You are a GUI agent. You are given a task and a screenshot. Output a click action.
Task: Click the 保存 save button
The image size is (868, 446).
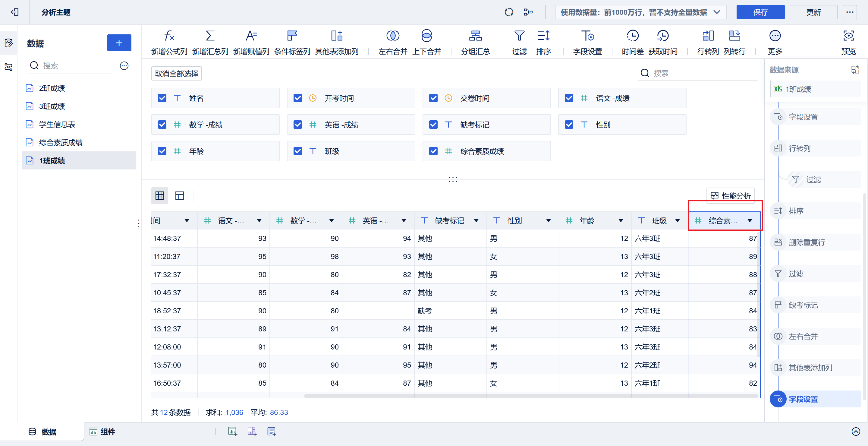pyautogui.click(x=760, y=12)
